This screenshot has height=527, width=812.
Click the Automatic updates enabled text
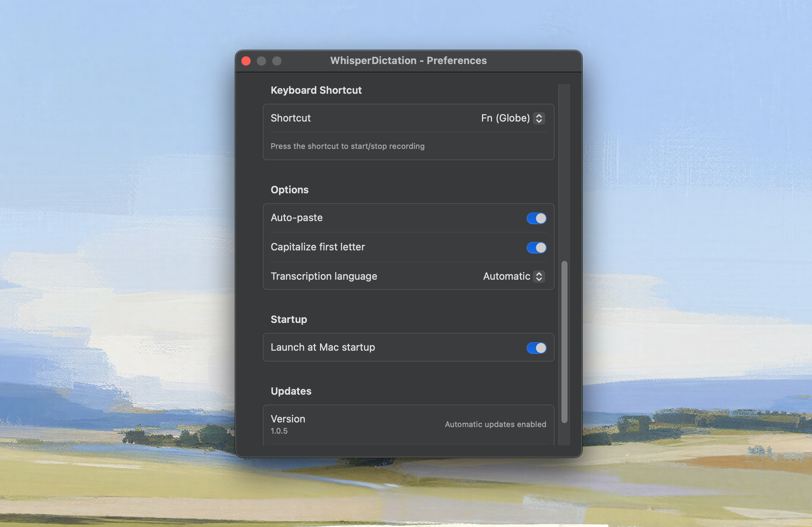pyautogui.click(x=495, y=424)
